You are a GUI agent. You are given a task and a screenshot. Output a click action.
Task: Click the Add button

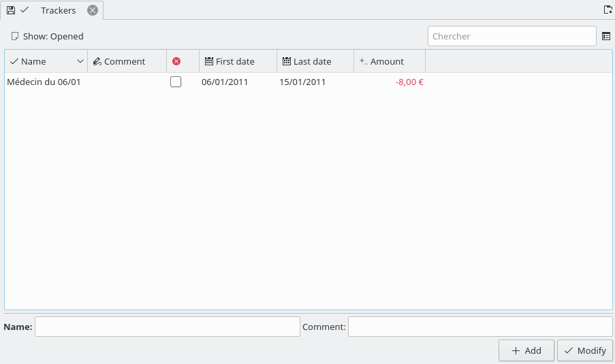coord(526,350)
